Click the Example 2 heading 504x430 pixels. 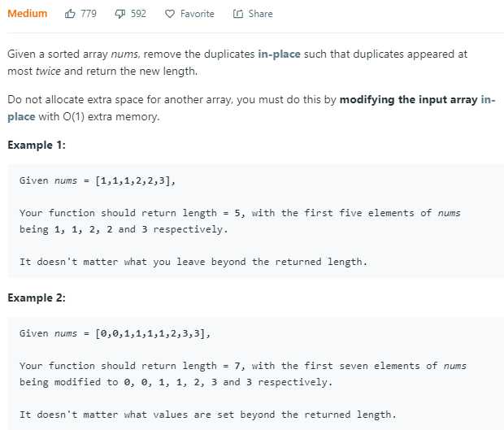(37, 298)
